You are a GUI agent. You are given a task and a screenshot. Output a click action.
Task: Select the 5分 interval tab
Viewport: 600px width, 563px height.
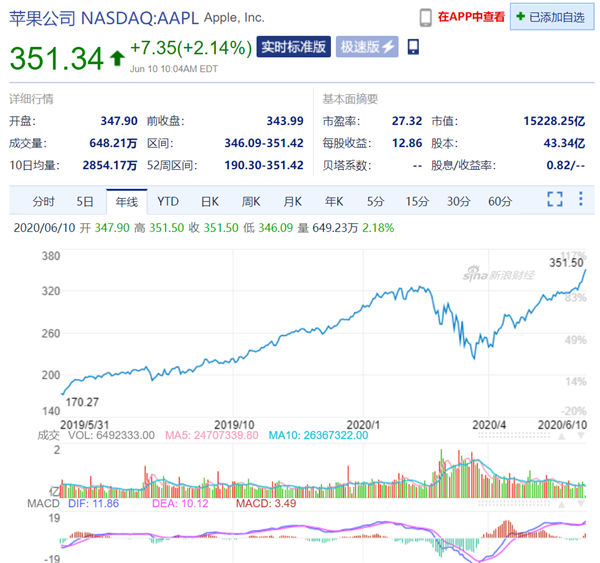coord(375,201)
